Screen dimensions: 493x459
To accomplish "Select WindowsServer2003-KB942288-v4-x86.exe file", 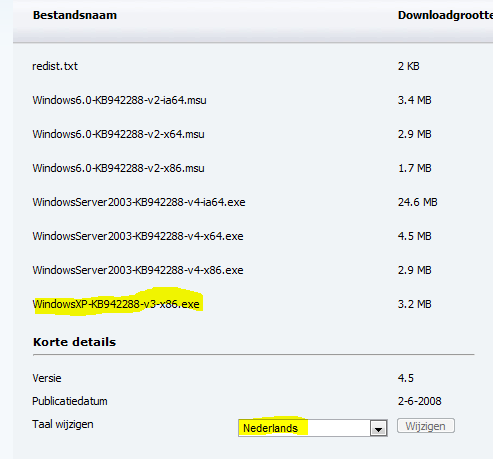I will [138, 270].
